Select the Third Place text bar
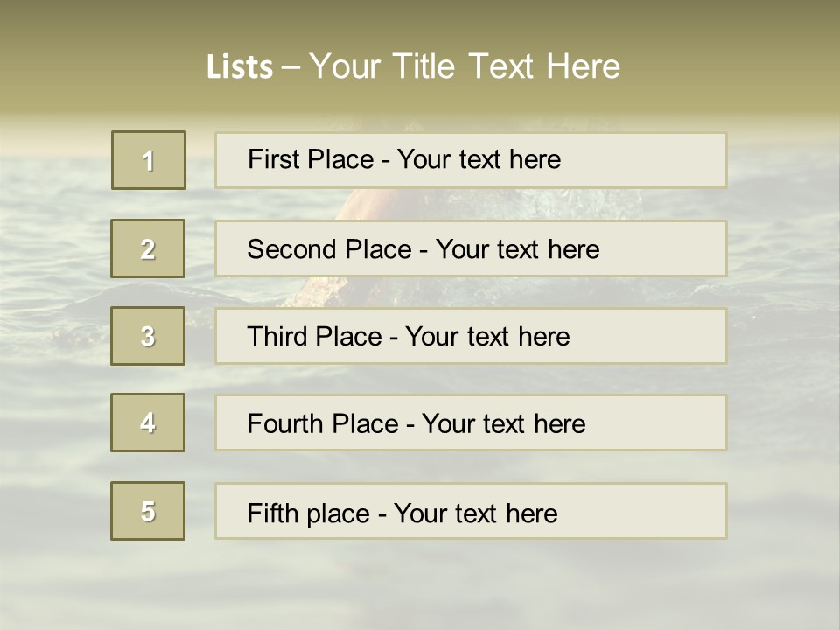This screenshot has height=630, width=840. (x=471, y=336)
